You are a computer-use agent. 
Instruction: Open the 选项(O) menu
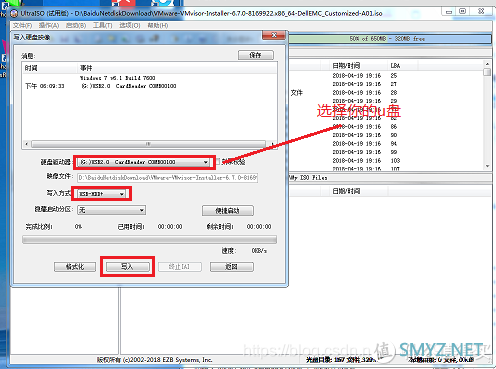click(x=130, y=25)
